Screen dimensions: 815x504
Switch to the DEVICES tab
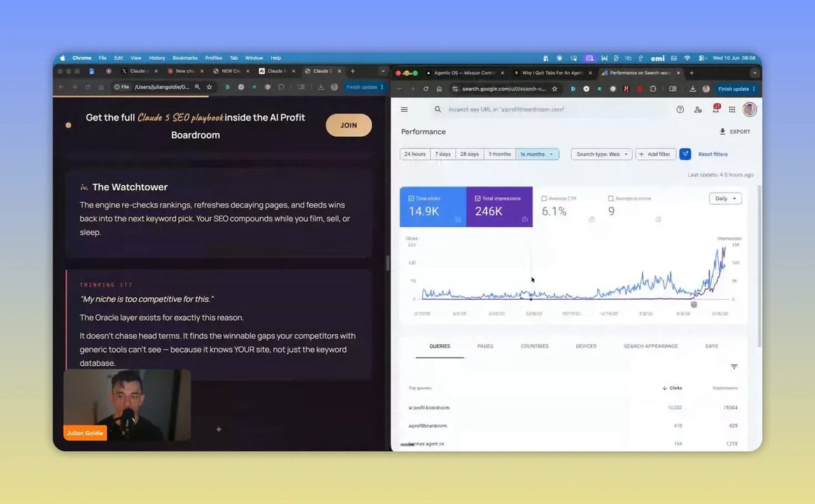point(586,346)
